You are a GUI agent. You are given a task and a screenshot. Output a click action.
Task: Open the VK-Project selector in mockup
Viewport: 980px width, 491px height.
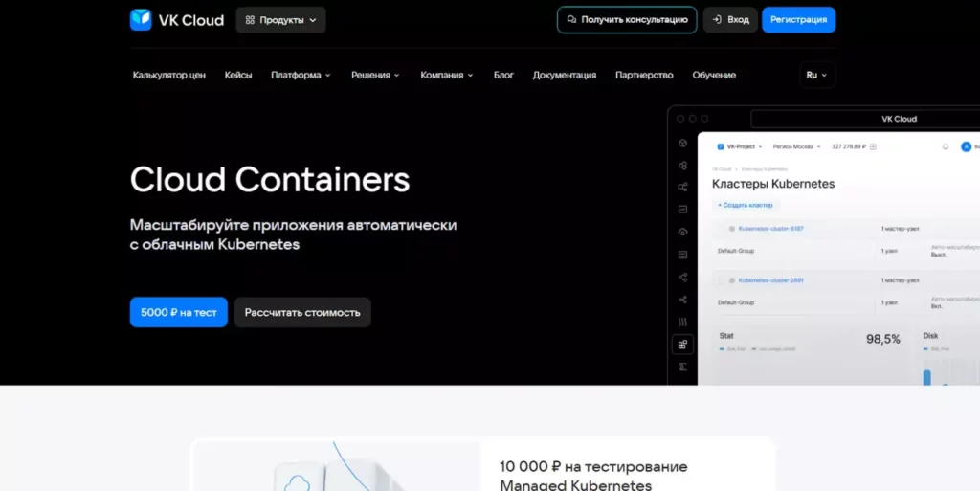pos(740,146)
